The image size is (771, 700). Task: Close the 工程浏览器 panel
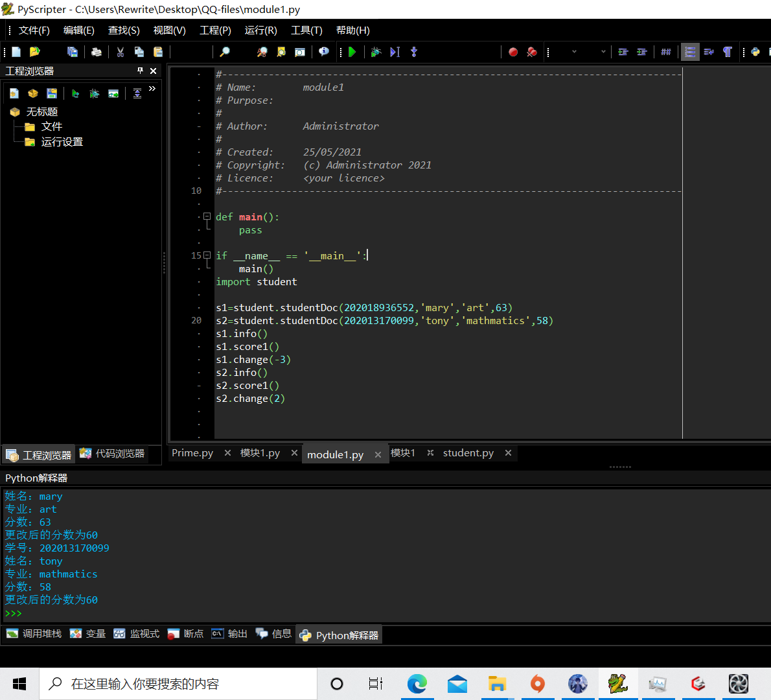pos(154,71)
